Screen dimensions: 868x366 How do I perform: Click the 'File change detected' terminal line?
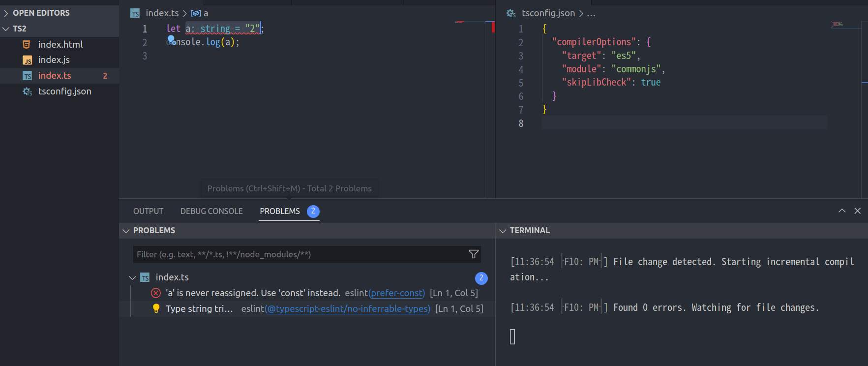(x=682, y=269)
